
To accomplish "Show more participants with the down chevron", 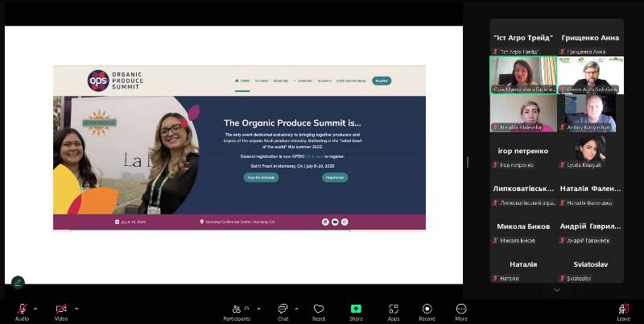I will (x=557, y=290).
